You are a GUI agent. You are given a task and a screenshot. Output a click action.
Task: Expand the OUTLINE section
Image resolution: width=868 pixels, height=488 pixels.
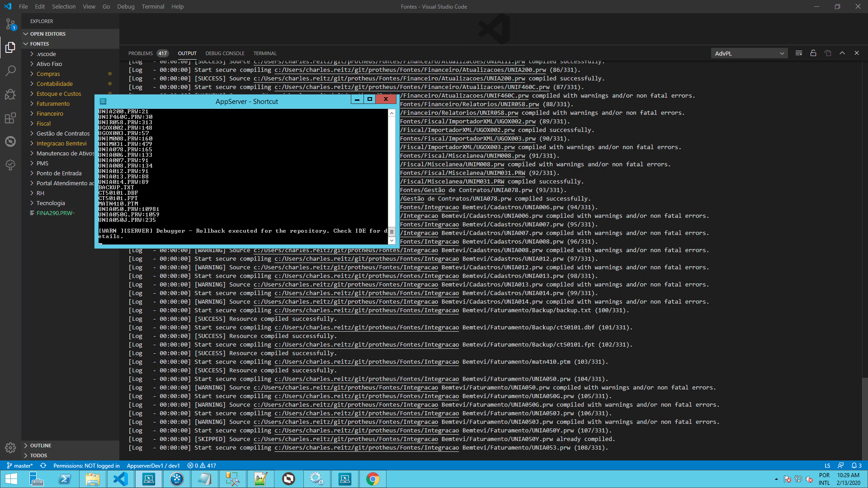(x=41, y=446)
